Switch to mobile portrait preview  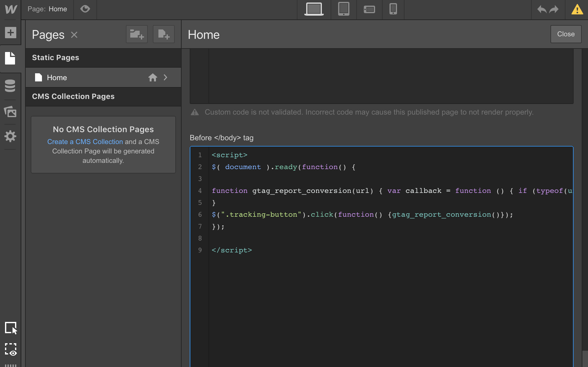tap(393, 9)
